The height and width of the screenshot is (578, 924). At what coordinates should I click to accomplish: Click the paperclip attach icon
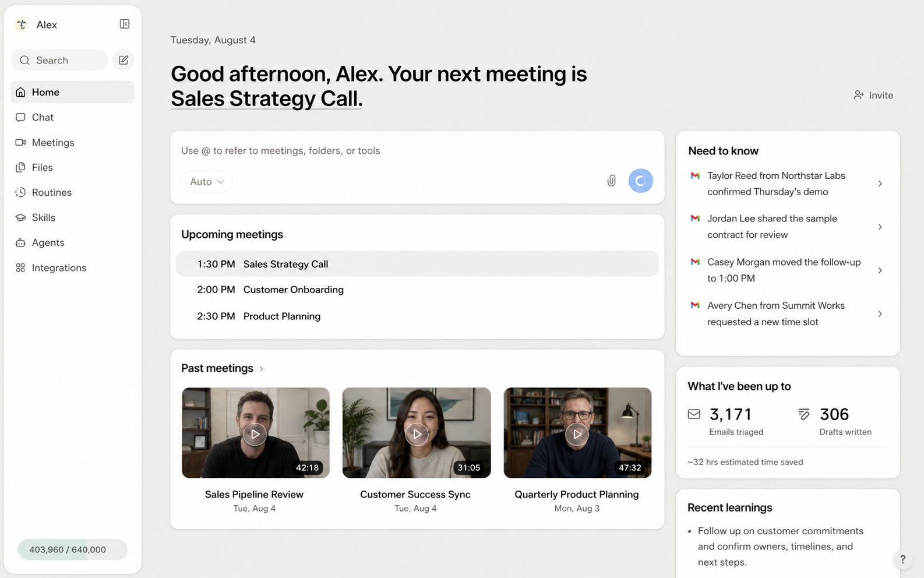coord(611,181)
